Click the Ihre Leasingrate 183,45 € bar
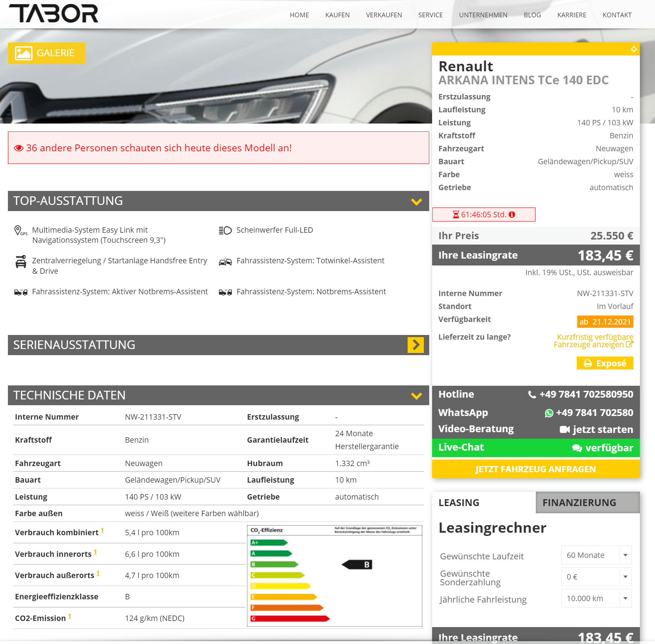The width and height of the screenshot is (655, 644). point(536,255)
